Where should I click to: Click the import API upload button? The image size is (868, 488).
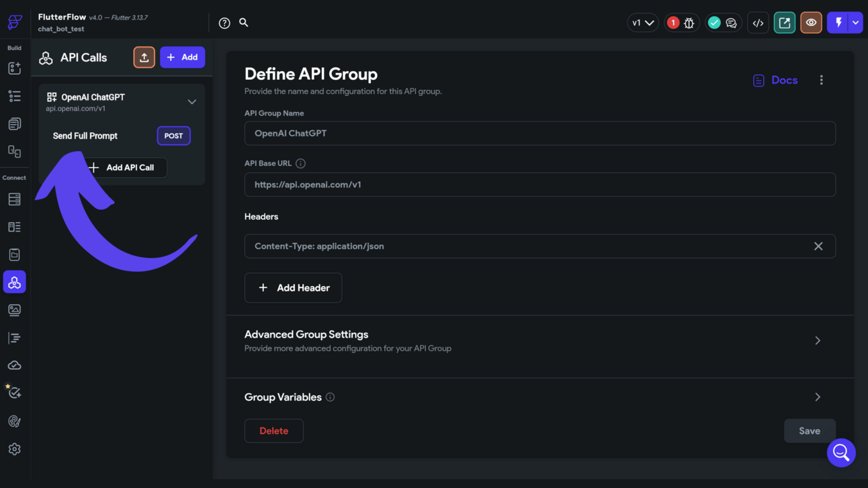tap(144, 57)
